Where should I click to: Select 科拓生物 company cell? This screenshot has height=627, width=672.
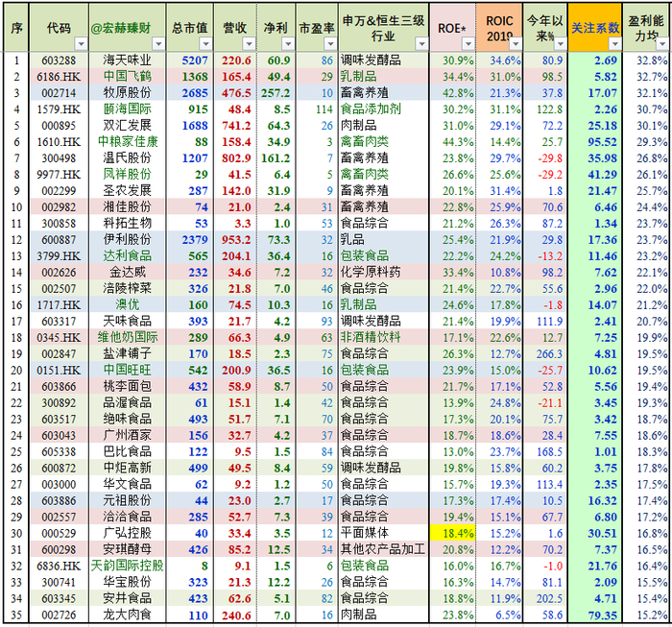pyautogui.click(x=128, y=224)
